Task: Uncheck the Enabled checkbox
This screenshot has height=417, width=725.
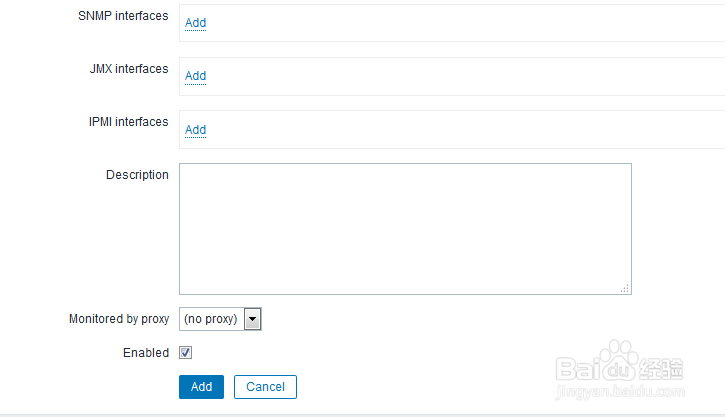Action: click(x=185, y=353)
